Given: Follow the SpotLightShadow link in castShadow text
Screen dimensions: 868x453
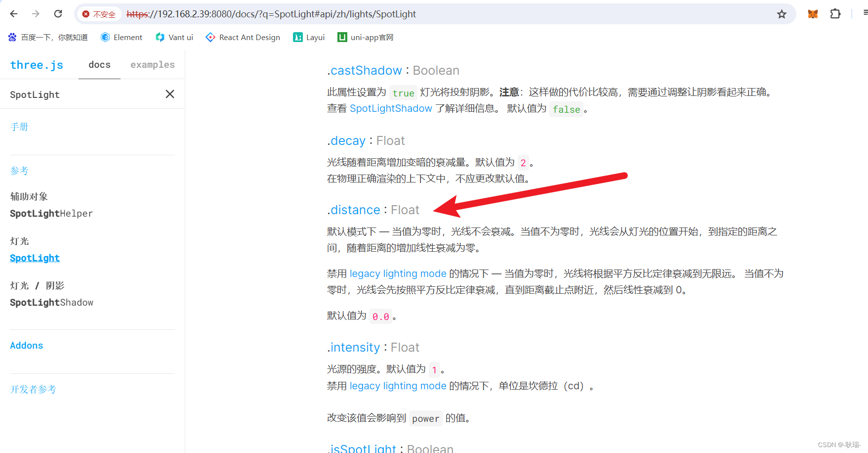Looking at the screenshot, I should [x=391, y=108].
